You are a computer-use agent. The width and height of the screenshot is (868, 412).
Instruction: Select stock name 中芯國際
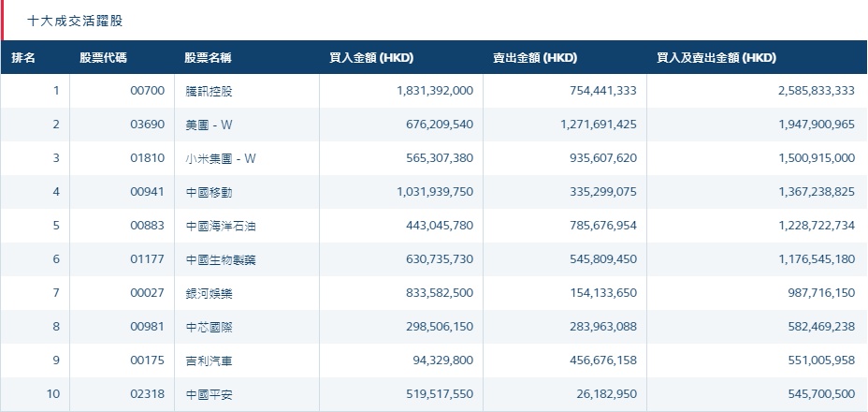(209, 327)
